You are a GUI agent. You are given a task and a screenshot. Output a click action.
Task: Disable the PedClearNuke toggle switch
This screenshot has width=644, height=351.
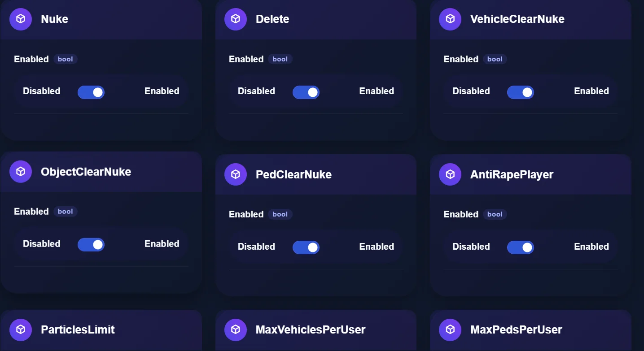coord(306,247)
